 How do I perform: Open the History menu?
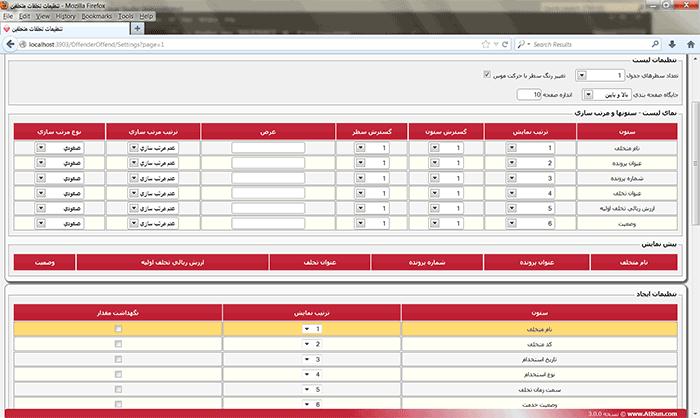65,16
